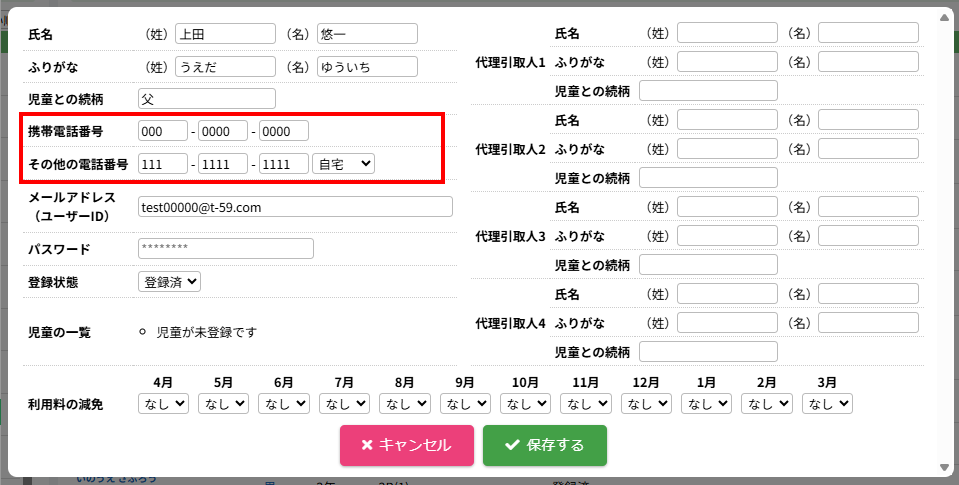Click the relationship to child field 父
The image size is (959, 485).
(206, 98)
